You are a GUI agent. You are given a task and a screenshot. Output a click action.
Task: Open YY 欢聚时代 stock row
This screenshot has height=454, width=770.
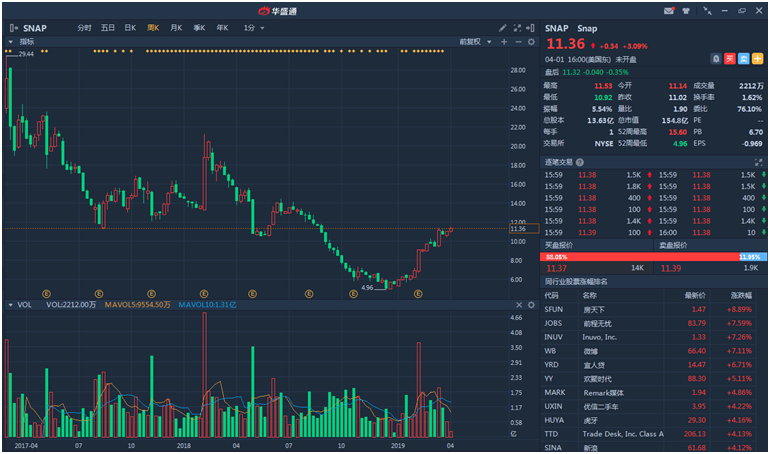tap(653, 379)
